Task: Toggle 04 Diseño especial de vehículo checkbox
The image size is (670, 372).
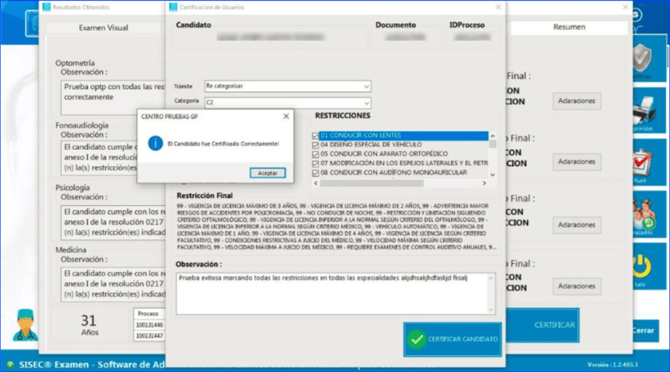Action: click(x=315, y=145)
